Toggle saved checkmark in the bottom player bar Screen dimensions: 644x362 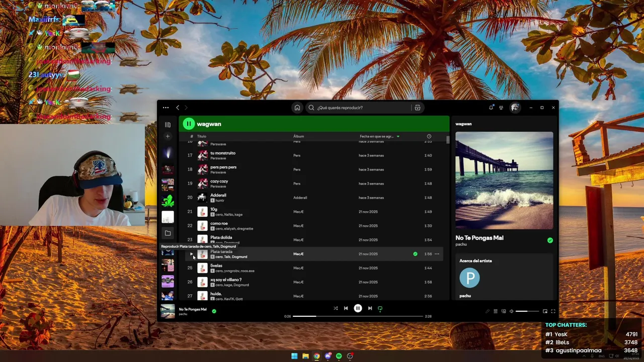214,311
